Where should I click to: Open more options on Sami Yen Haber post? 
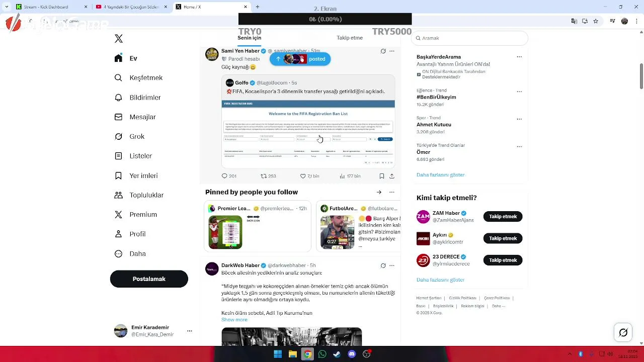392,51
